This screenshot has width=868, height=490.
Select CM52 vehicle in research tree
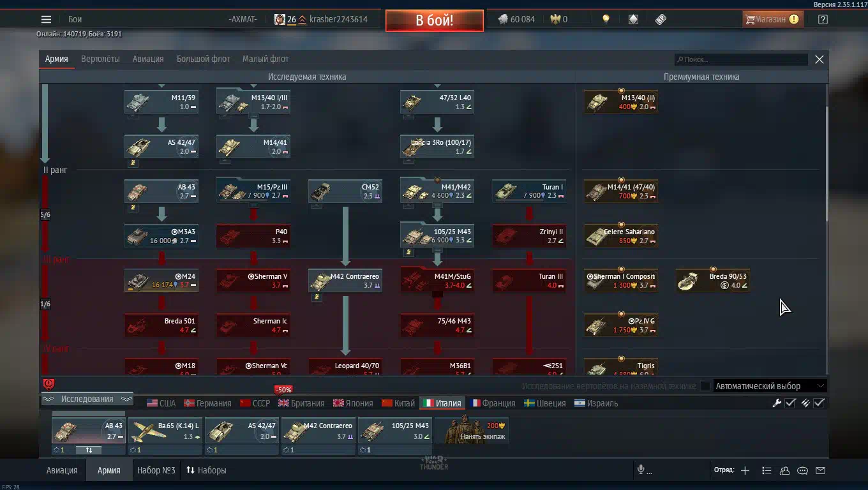[345, 191]
